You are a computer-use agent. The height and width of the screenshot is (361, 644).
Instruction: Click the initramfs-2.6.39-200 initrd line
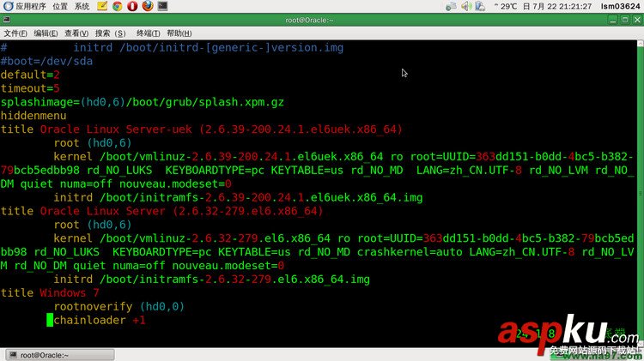point(238,198)
